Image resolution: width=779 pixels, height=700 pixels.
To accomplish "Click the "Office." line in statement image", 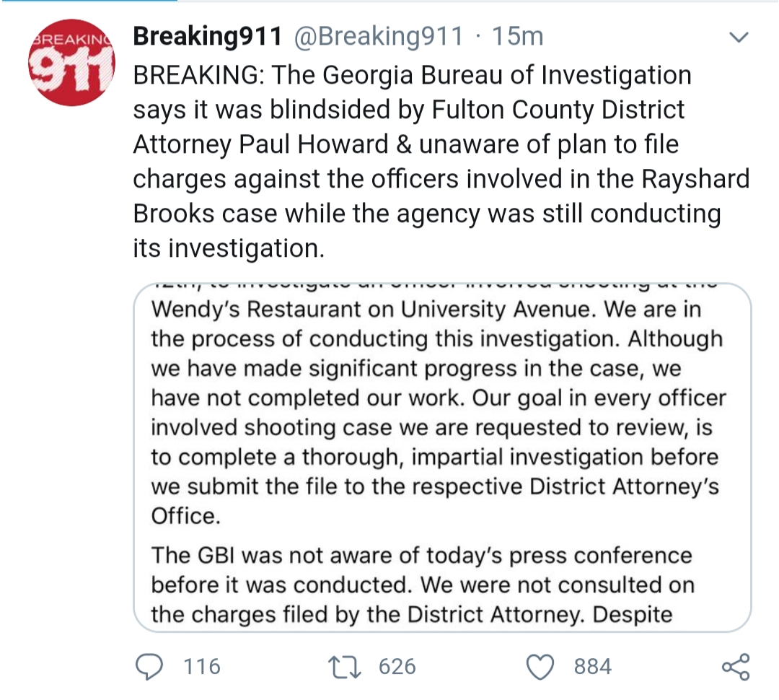I will 186,516.
